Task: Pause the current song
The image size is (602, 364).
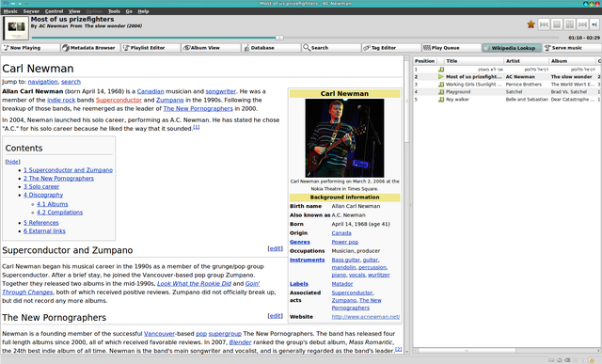Action: (x=569, y=24)
